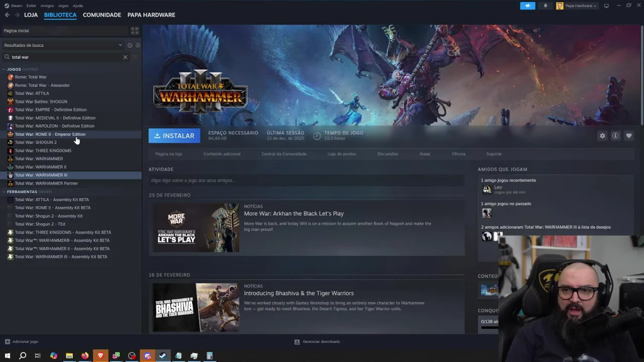Open the Guias tab
Viewport: 644px width, 362px height.
tap(425, 154)
